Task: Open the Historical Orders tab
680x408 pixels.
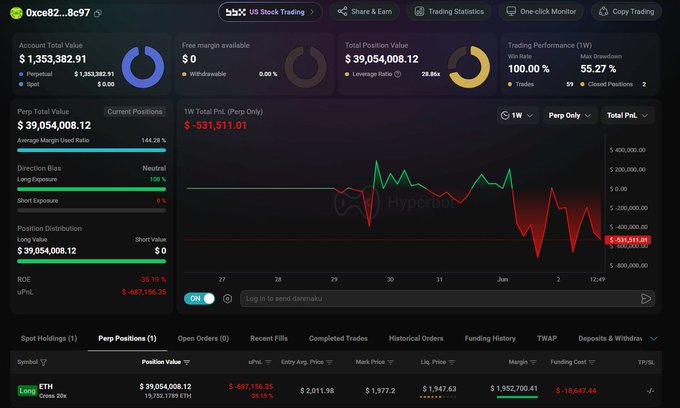Action: coord(416,339)
